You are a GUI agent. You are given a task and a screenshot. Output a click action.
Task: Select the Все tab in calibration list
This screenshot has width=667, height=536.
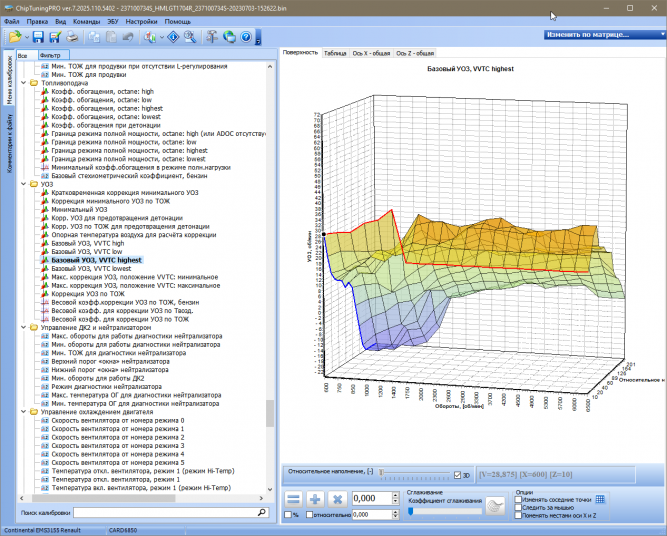(26, 55)
